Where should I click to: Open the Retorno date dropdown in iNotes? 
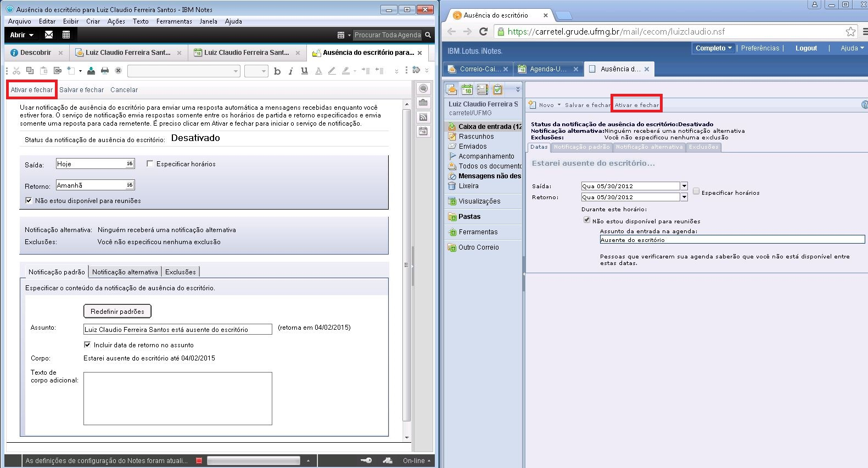(684, 197)
